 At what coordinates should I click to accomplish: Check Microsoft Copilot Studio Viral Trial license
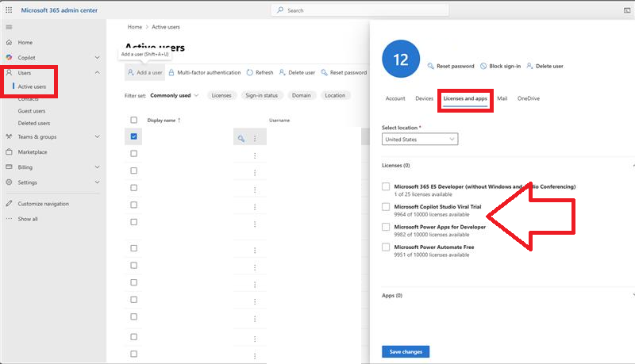pyautogui.click(x=386, y=207)
